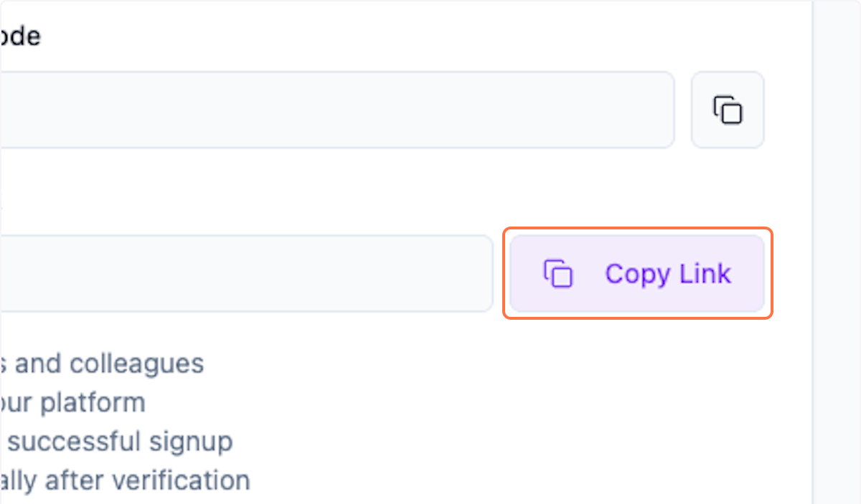The height and width of the screenshot is (504, 861).
Task: Click the heading ending in 'ode'
Action: pyautogui.click(x=20, y=34)
